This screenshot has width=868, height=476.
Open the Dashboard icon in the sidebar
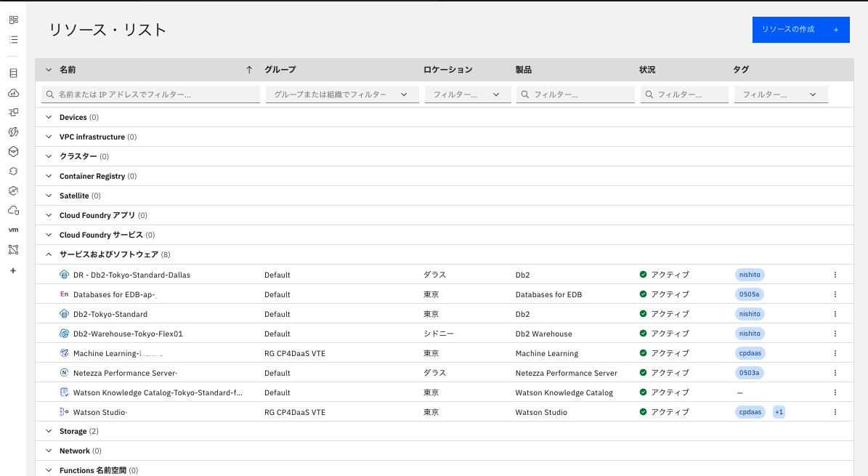[13, 20]
